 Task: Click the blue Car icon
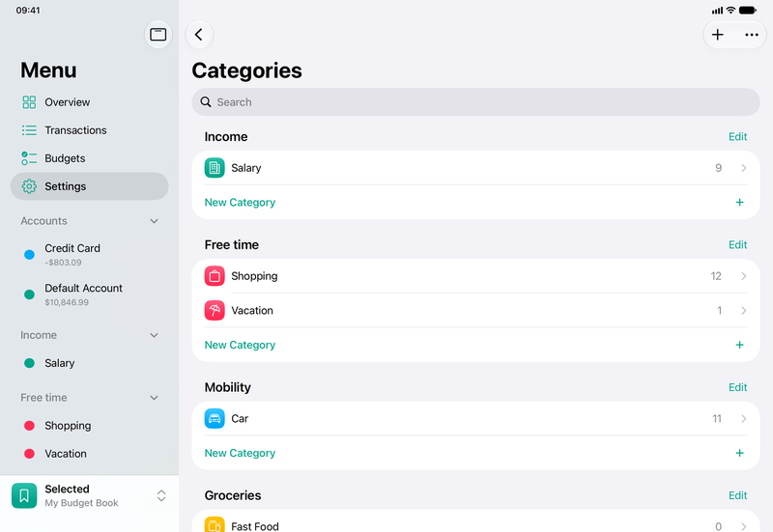pos(215,419)
